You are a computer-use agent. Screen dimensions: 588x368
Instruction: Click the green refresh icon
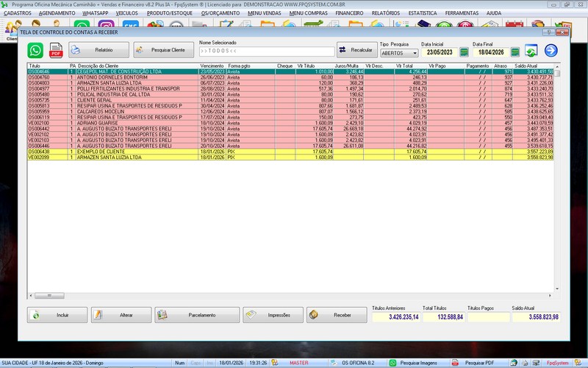coord(531,50)
